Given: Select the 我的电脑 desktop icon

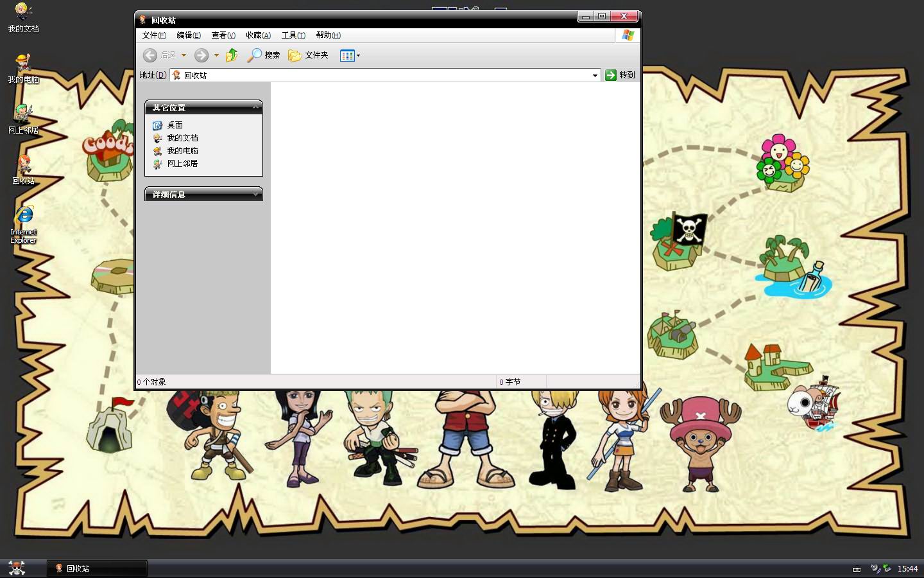Looking at the screenshot, I should click(23, 68).
